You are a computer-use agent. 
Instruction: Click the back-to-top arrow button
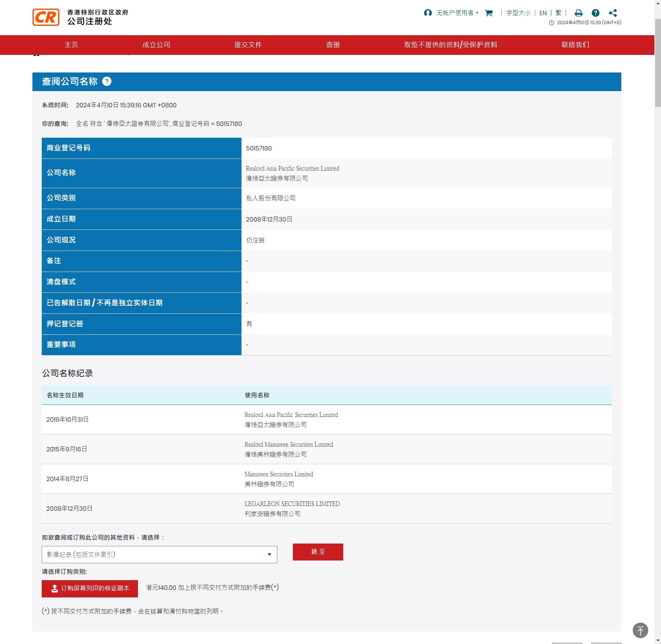pos(640,630)
